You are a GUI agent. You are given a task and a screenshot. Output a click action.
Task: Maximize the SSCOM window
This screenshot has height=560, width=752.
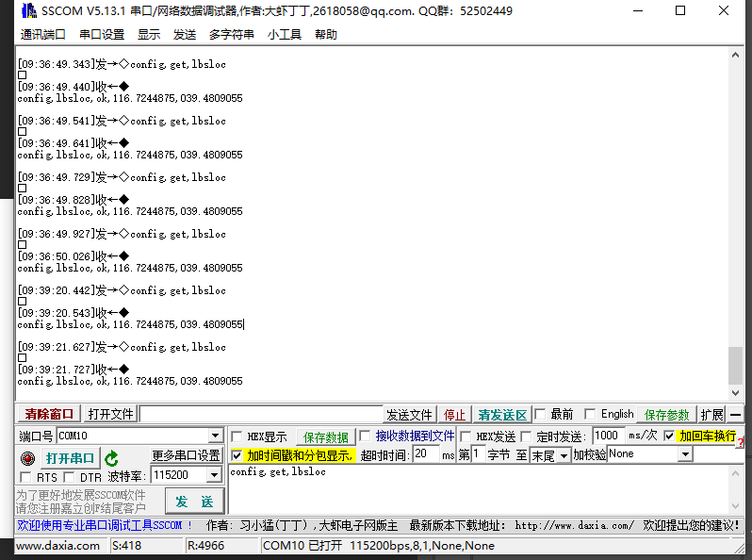pos(680,10)
